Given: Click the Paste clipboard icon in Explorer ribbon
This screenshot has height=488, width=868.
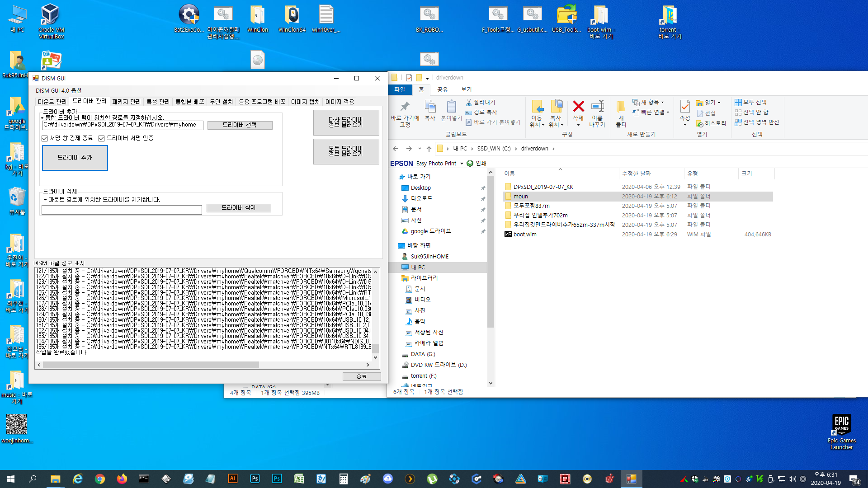Looking at the screenshot, I should click(451, 106).
